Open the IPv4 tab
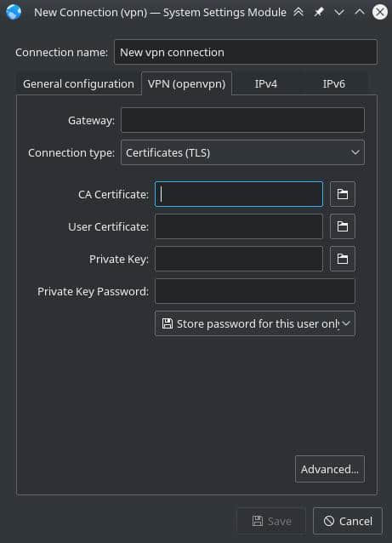 coord(265,83)
